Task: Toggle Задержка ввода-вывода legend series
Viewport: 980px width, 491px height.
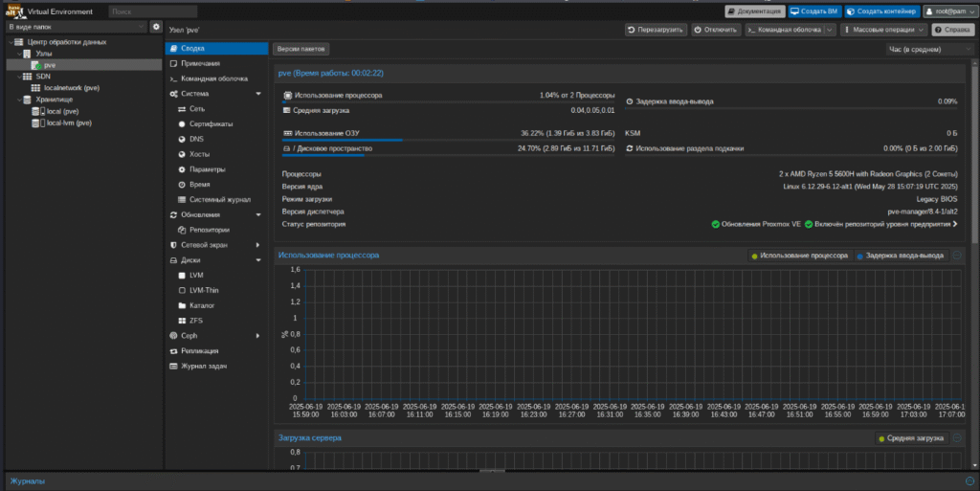Action: click(x=900, y=257)
